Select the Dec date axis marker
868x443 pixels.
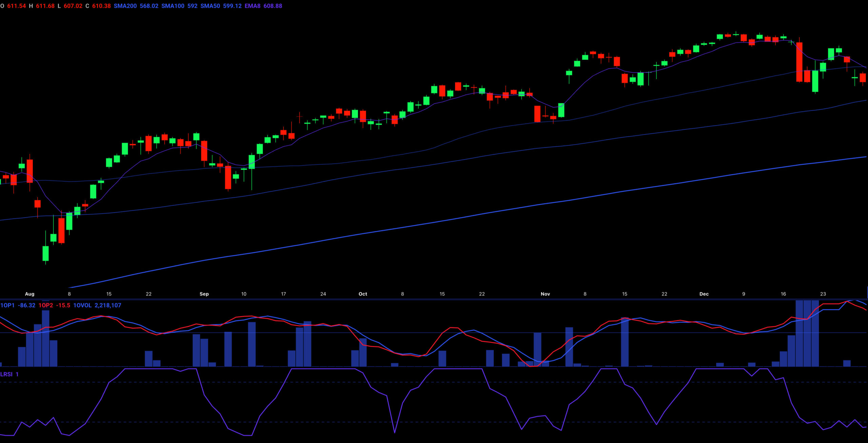704,294
